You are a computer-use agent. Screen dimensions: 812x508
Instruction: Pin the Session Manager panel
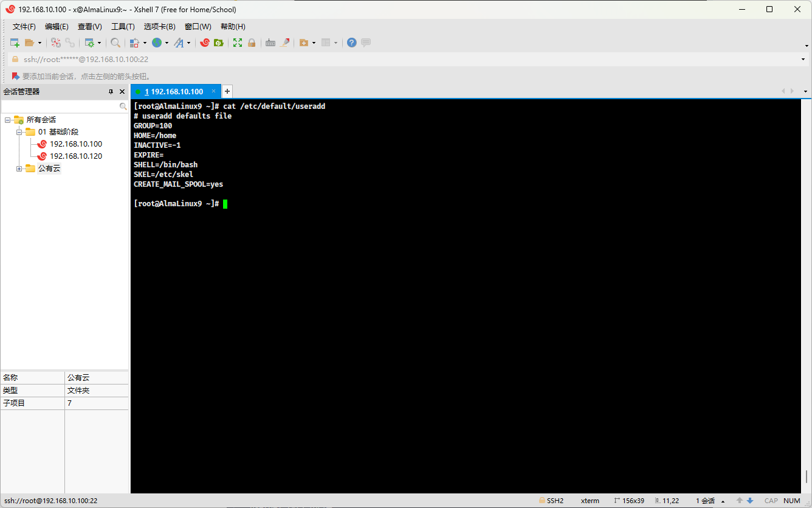pyautogui.click(x=111, y=92)
